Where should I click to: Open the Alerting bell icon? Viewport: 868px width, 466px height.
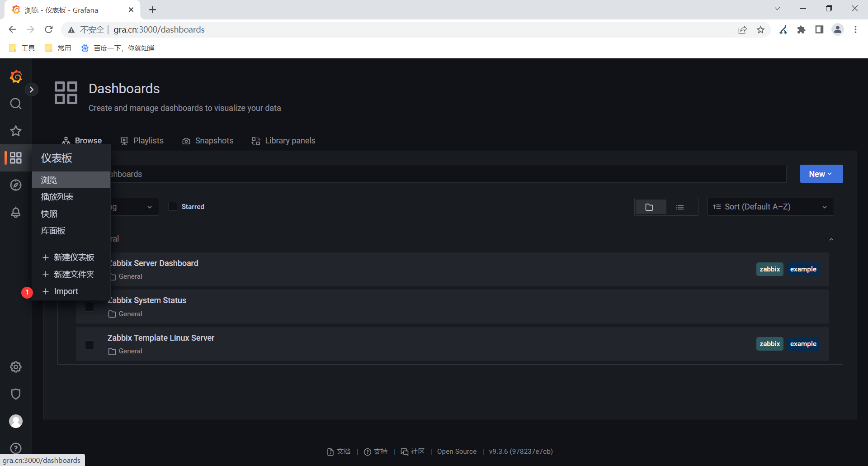16,212
